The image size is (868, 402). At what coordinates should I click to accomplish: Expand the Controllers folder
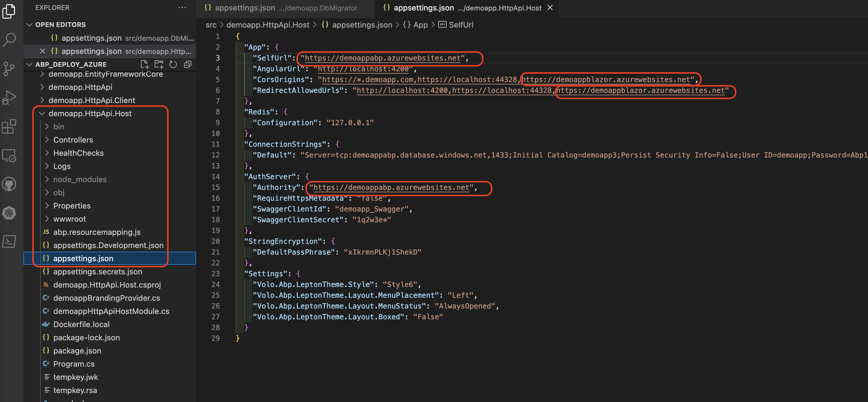pos(73,140)
